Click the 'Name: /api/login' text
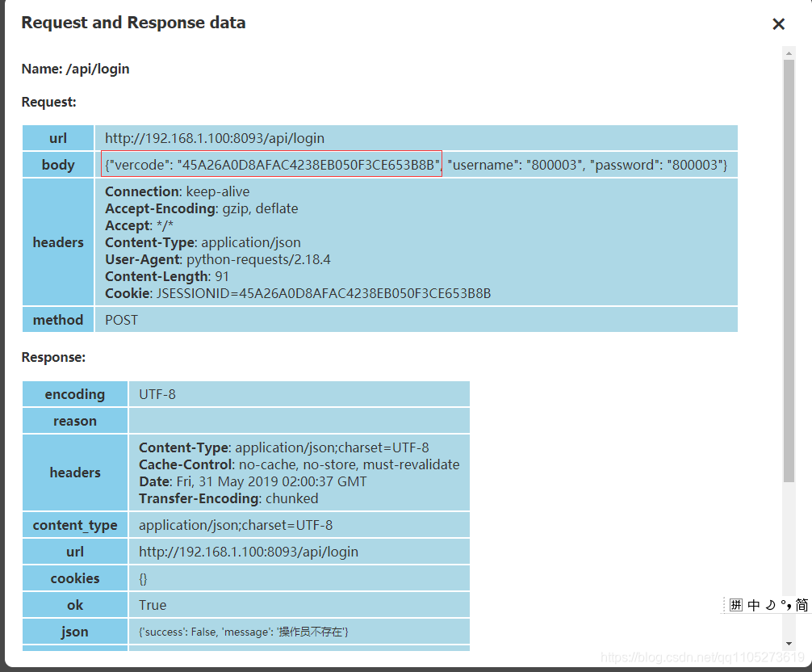 (76, 69)
